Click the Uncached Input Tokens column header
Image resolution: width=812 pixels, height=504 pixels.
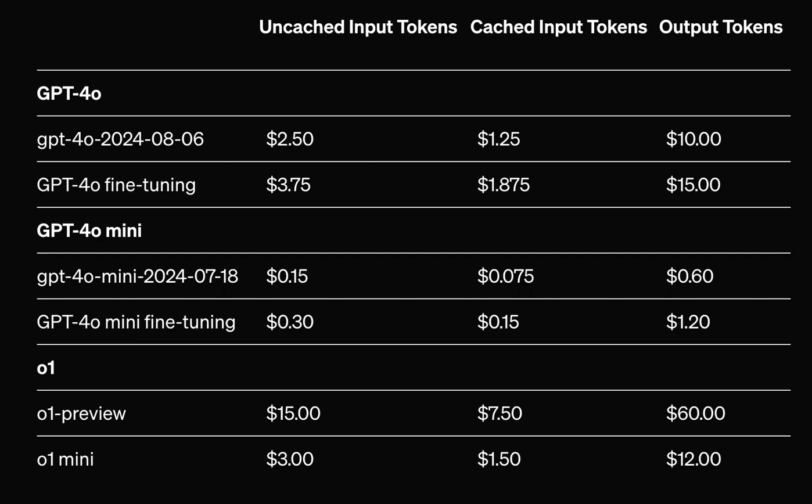(x=358, y=27)
